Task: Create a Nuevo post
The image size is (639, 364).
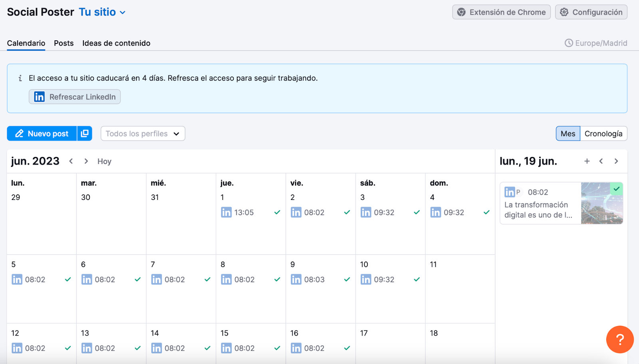Action: pos(42,133)
